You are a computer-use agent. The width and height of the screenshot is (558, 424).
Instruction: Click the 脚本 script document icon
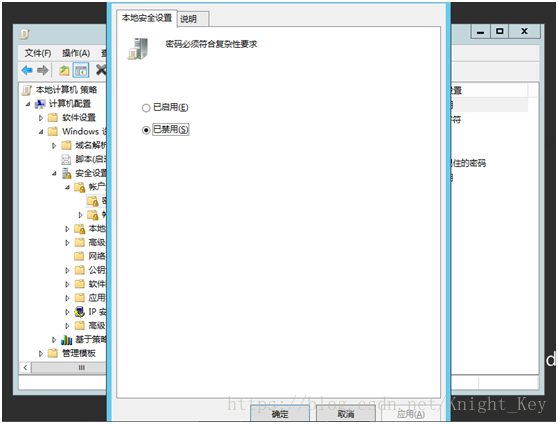(66, 159)
